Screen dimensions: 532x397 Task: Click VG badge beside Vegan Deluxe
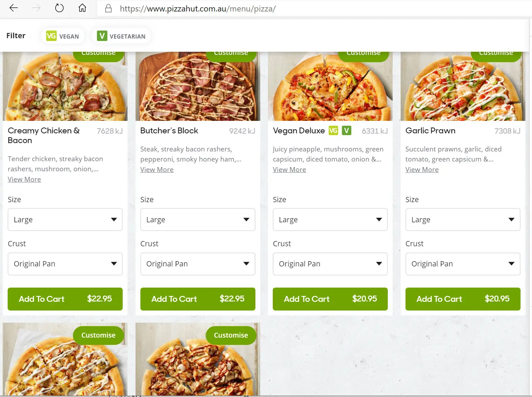[x=333, y=131]
